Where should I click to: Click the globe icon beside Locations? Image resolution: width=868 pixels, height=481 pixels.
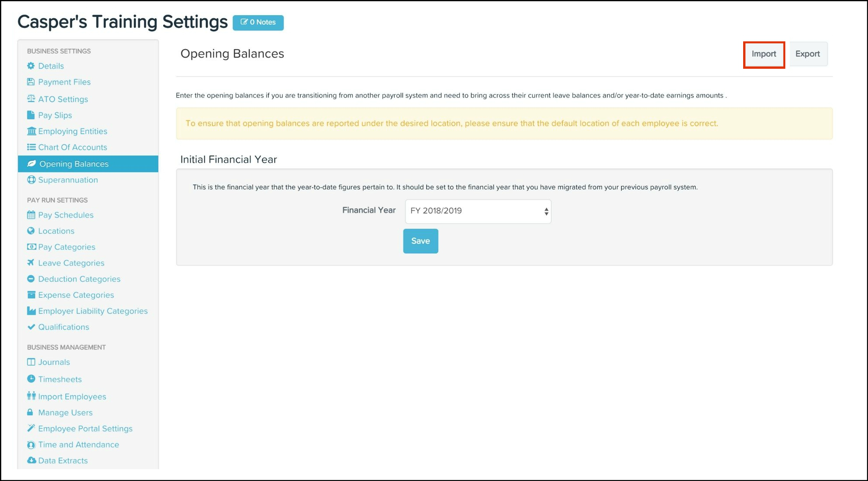tap(31, 231)
